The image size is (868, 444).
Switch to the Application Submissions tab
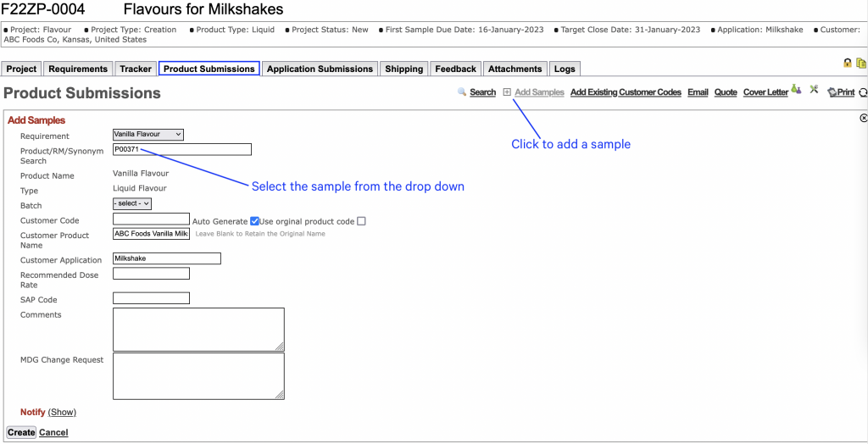320,69
